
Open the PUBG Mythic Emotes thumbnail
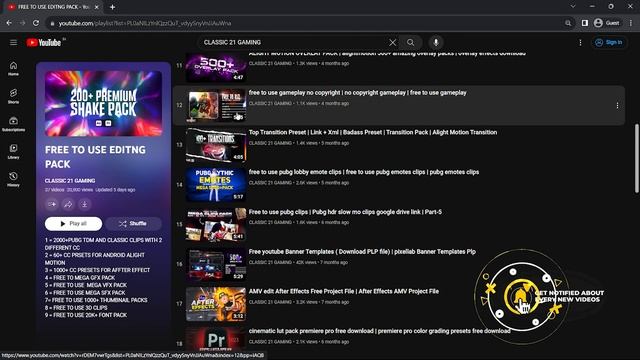click(x=216, y=185)
